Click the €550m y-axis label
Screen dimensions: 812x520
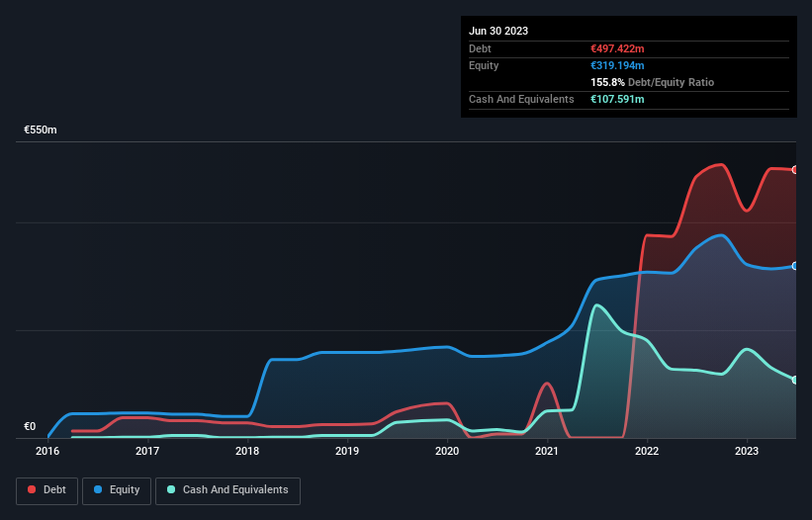point(41,130)
